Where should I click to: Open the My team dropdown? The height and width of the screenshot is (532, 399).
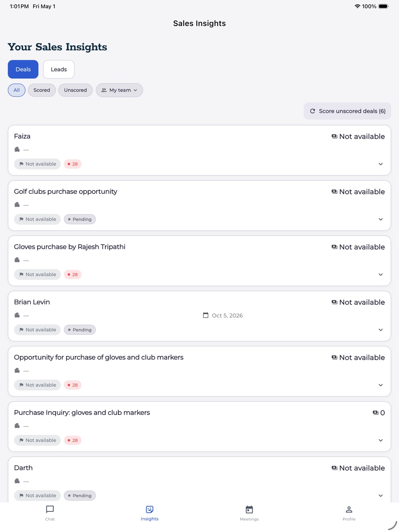(x=120, y=90)
